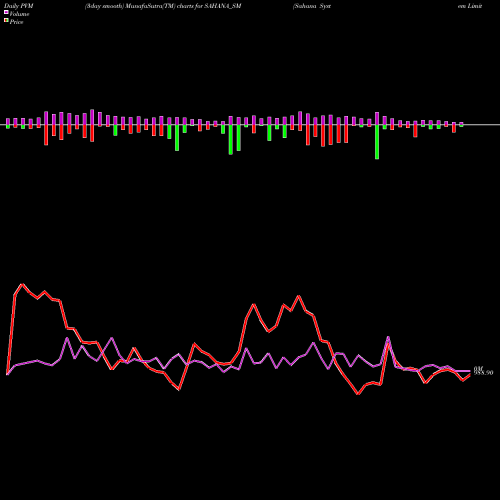Click the Price legend color swatch
This screenshot has width=500, height=500.
coord(6,21)
